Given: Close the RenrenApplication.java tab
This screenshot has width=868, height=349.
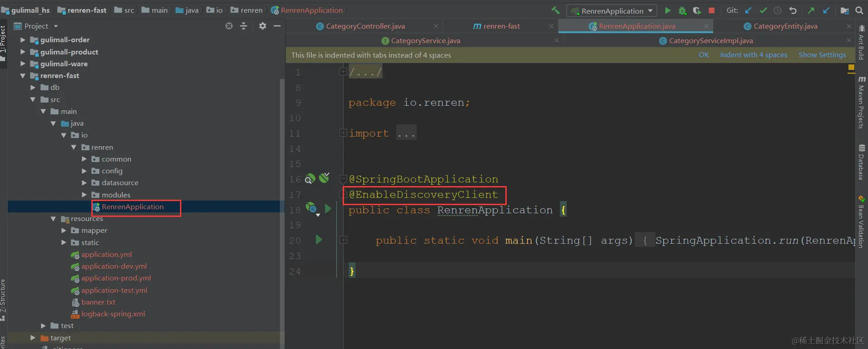Looking at the screenshot, I should (706, 26).
